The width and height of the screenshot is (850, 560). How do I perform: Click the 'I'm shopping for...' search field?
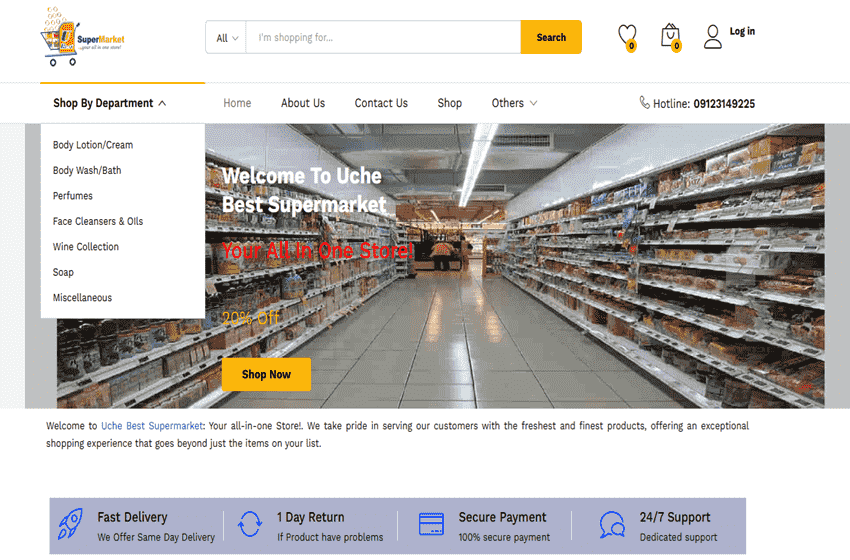point(383,38)
